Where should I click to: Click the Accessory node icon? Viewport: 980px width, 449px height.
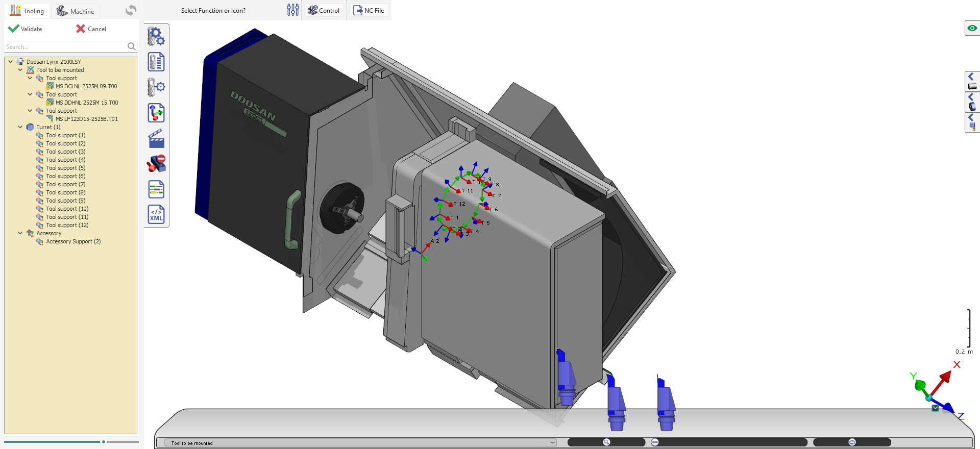[30, 233]
